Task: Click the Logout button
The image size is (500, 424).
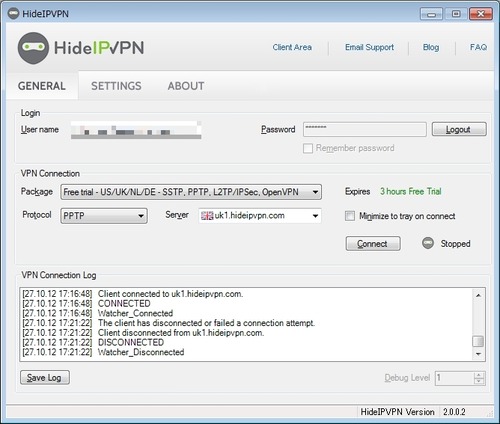Action: click(459, 129)
